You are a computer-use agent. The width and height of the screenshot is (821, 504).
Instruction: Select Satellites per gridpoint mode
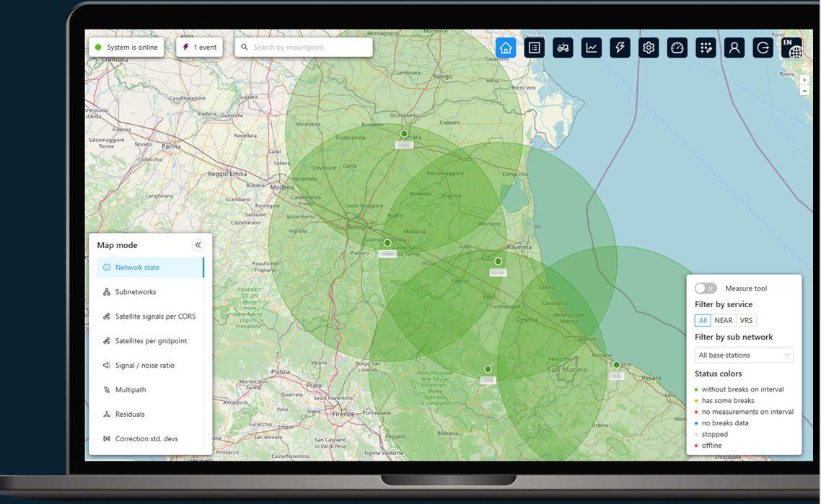tap(150, 341)
